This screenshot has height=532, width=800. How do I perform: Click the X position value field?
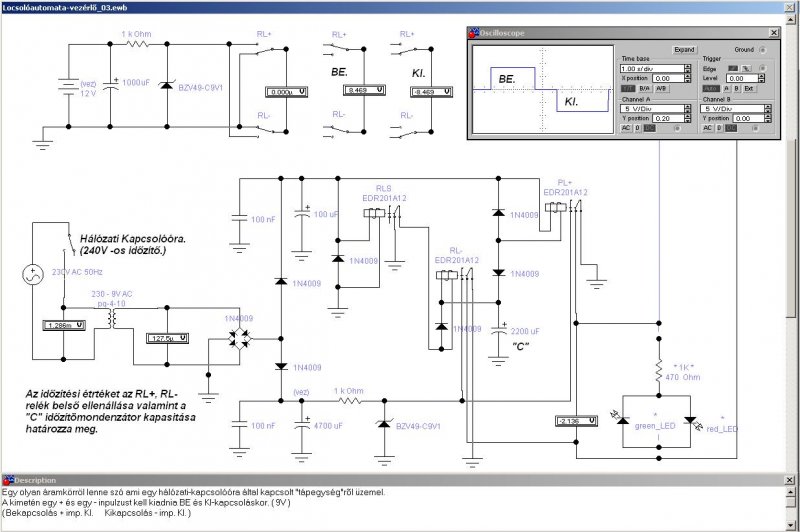[667, 78]
